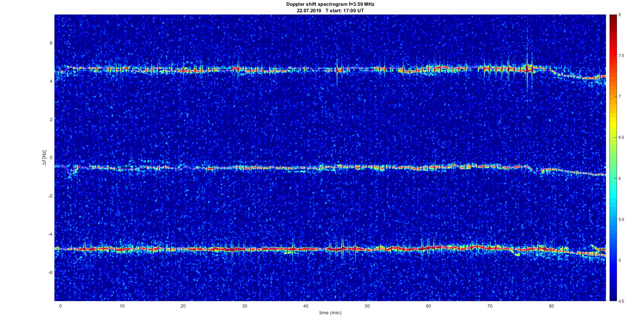Click the middle trace near -0.5 Hz at 50 minutes

(x=367, y=167)
